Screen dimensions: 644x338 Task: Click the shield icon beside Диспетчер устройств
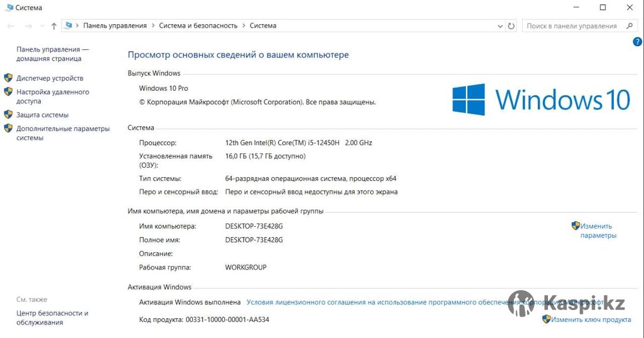(8, 78)
